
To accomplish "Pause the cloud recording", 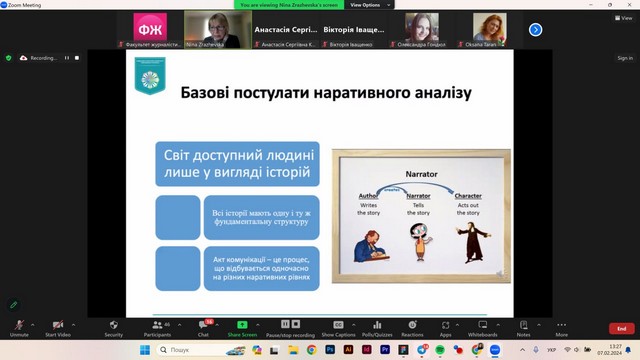I will click(67, 58).
